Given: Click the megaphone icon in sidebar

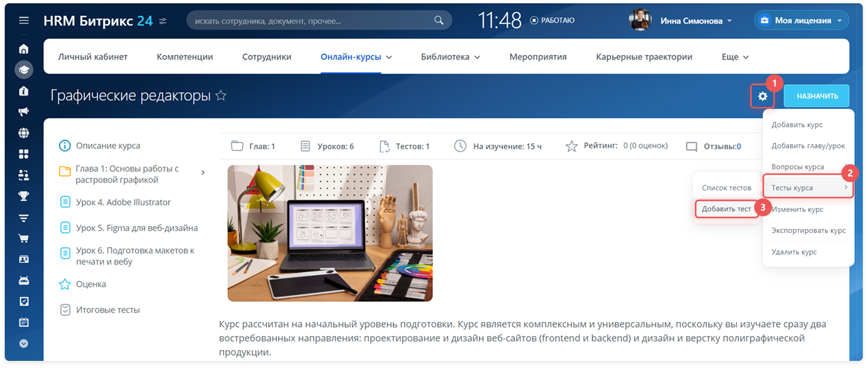Looking at the screenshot, I should pyautogui.click(x=24, y=112).
